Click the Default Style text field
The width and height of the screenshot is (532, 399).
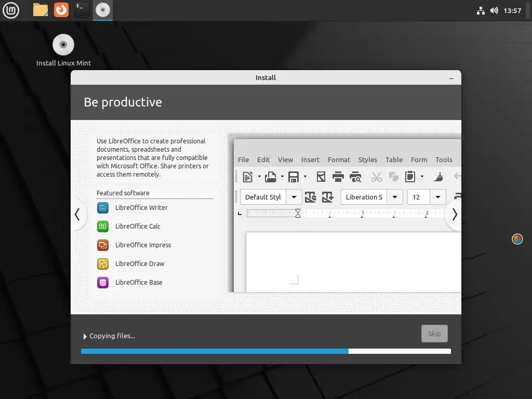coord(263,197)
